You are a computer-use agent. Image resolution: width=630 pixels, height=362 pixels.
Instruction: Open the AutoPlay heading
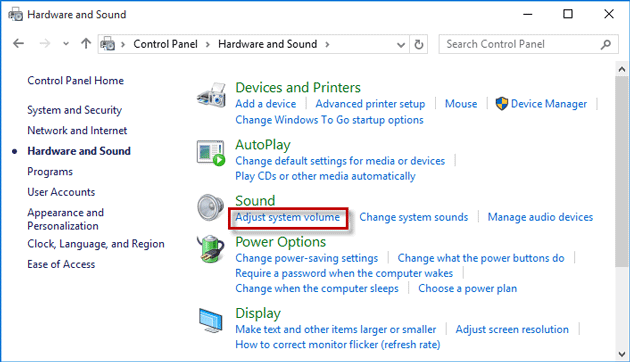pos(263,145)
